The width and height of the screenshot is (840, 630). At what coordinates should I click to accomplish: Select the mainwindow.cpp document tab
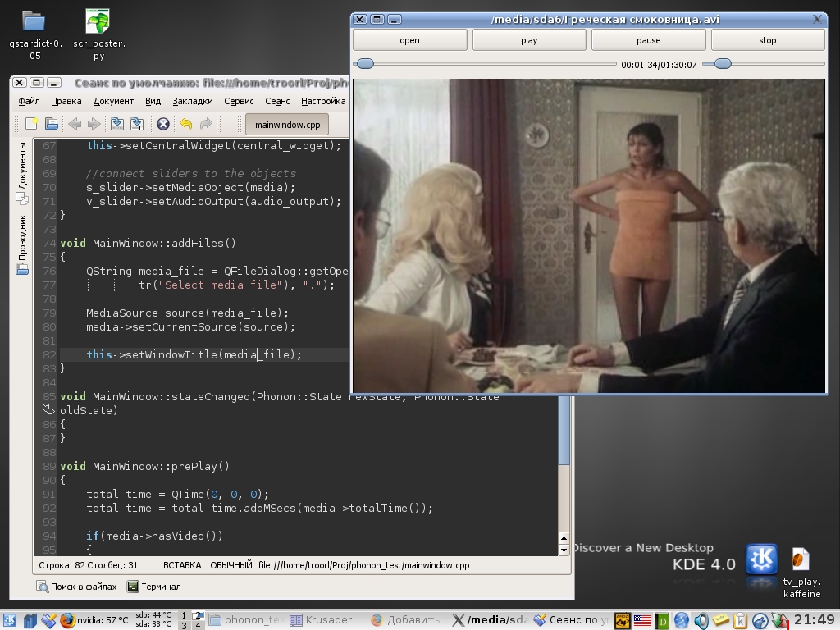[x=287, y=125]
